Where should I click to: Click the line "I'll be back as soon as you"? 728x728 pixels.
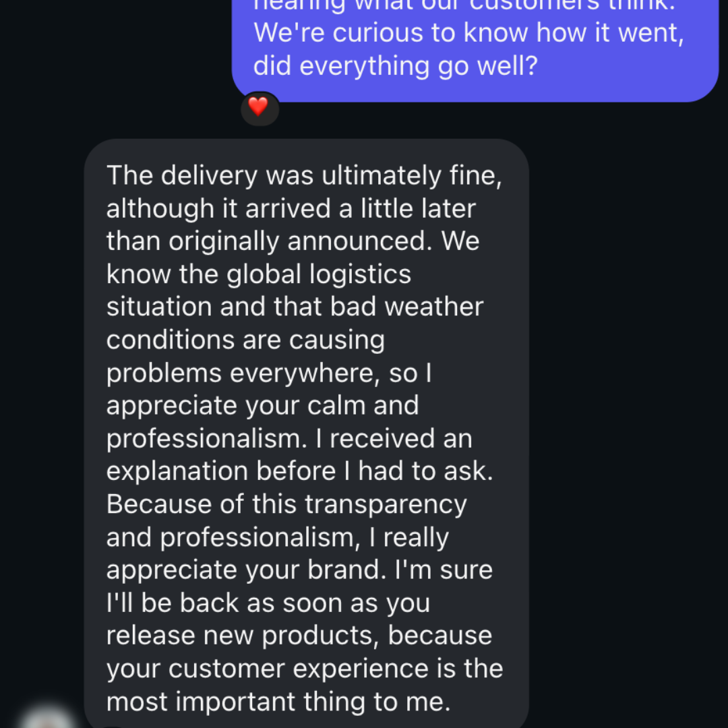268,603
